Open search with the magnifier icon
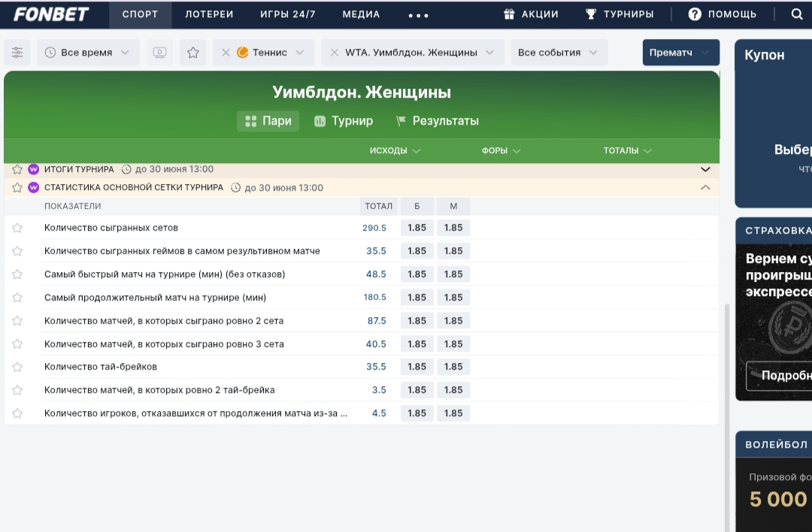The height and width of the screenshot is (532, 812). 797,14
